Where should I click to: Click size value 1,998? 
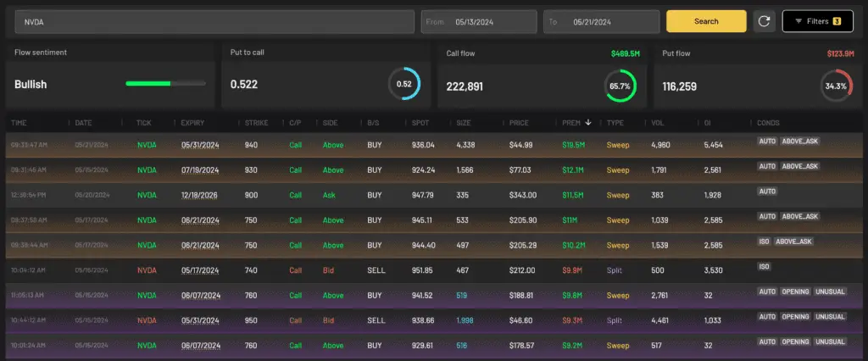pos(465,320)
